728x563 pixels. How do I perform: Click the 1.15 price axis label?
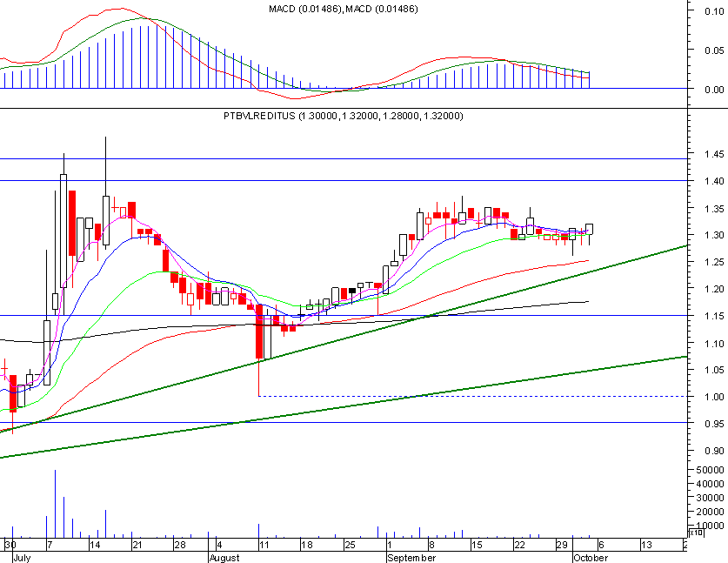[x=714, y=316]
